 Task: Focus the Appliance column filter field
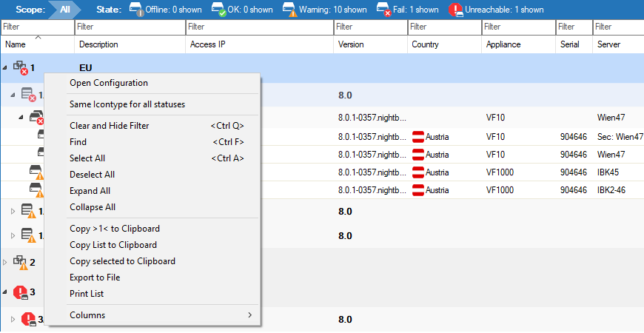(x=519, y=27)
